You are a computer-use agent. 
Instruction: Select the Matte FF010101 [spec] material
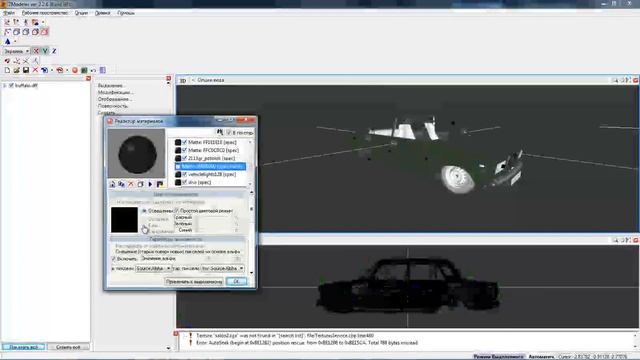coord(212,142)
